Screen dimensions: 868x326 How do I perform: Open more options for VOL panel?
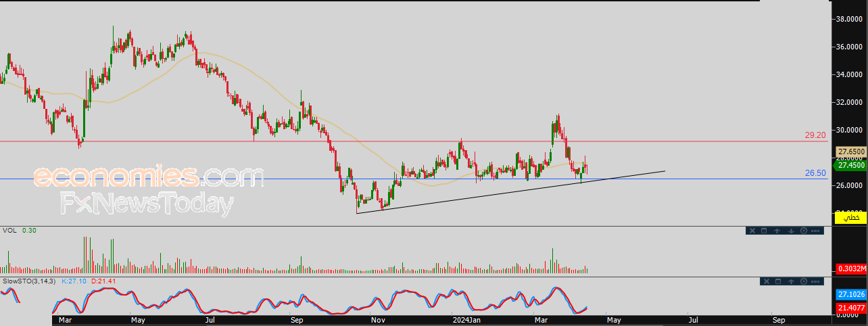tap(815, 231)
